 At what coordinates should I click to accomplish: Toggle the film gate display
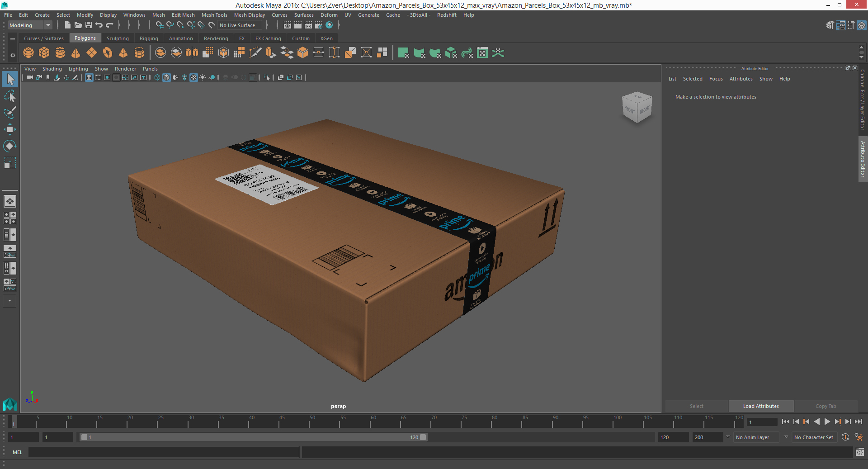[x=98, y=77]
